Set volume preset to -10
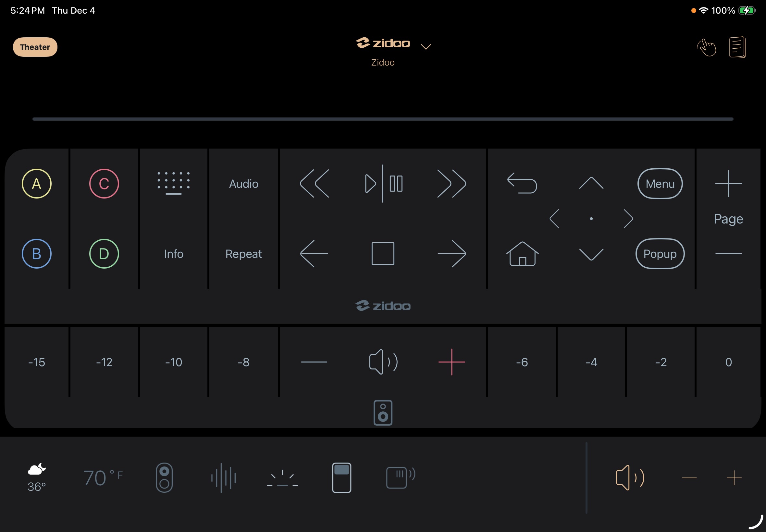The width and height of the screenshot is (766, 532). (173, 362)
